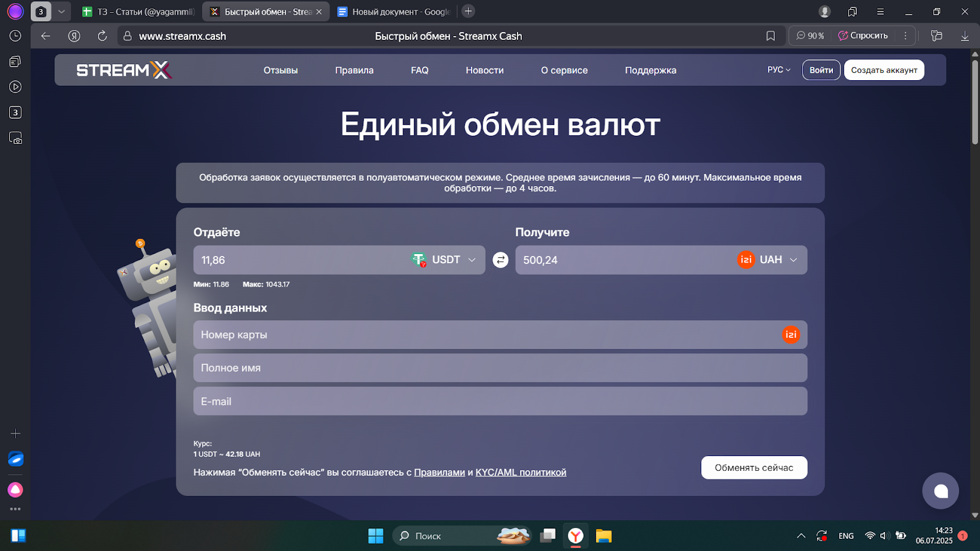This screenshot has height=551, width=980.
Task: Open the Отзывы menu item
Action: [281, 70]
